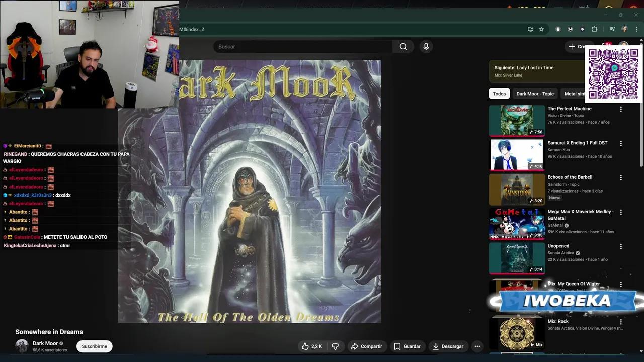
Task: Click Kamran Kun channel name
Action: click(559, 150)
